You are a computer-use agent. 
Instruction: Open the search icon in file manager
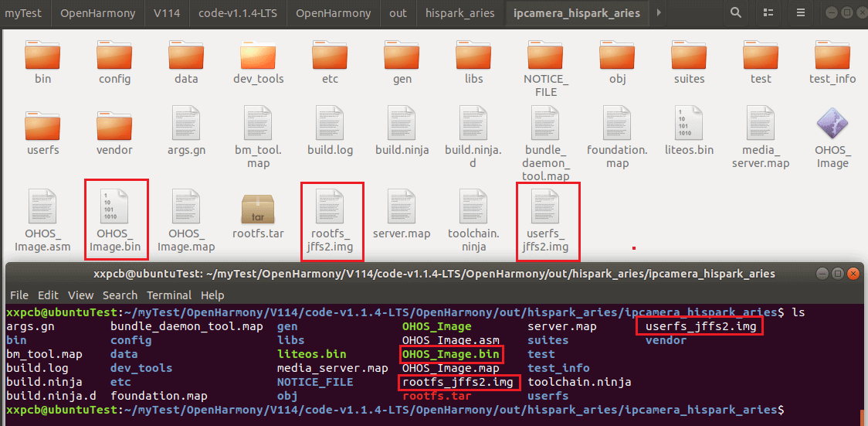coord(737,13)
